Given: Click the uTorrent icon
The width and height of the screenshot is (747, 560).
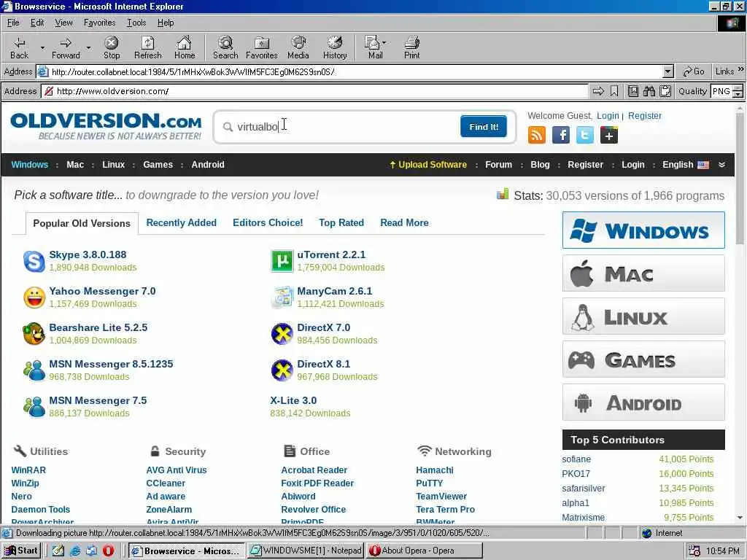Looking at the screenshot, I should point(282,261).
